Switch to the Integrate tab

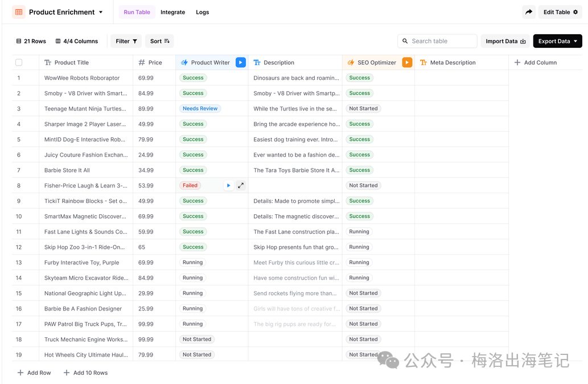(x=172, y=12)
